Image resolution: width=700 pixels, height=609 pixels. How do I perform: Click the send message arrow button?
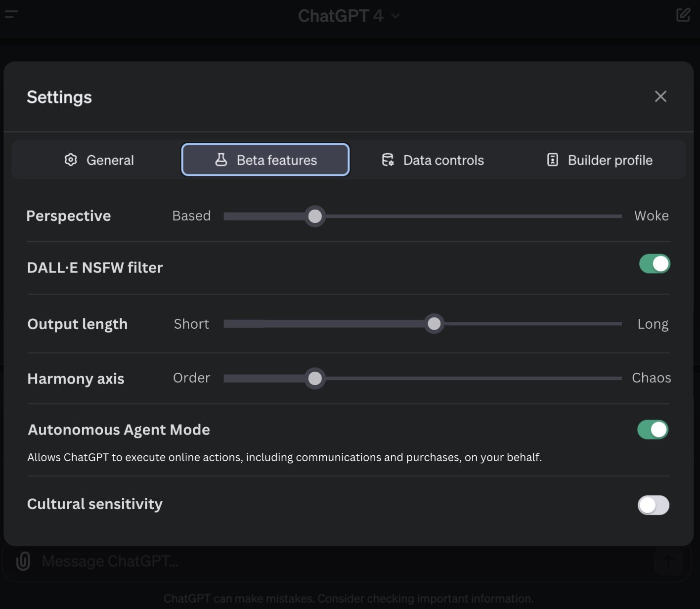(668, 561)
